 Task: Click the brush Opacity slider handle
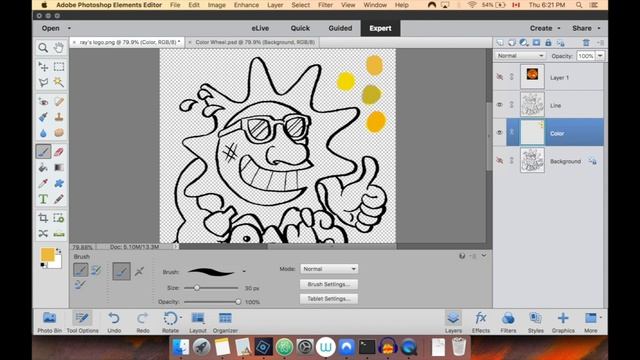[x=238, y=302]
